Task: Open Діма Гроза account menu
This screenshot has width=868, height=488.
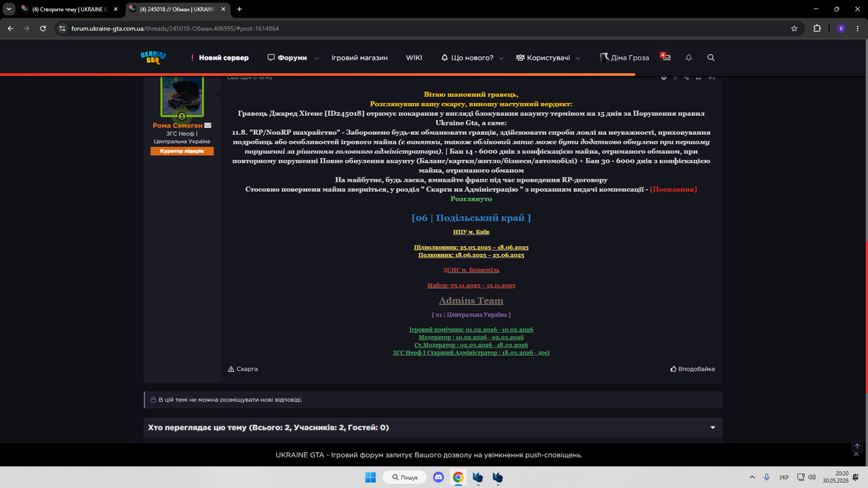Action: [625, 58]
